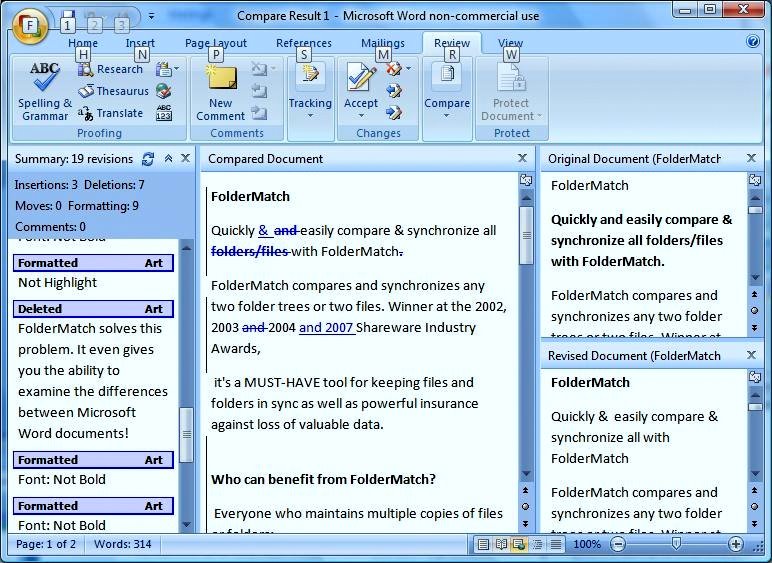
Task: Close the Original Document pane
Action: tap(751, 158)
